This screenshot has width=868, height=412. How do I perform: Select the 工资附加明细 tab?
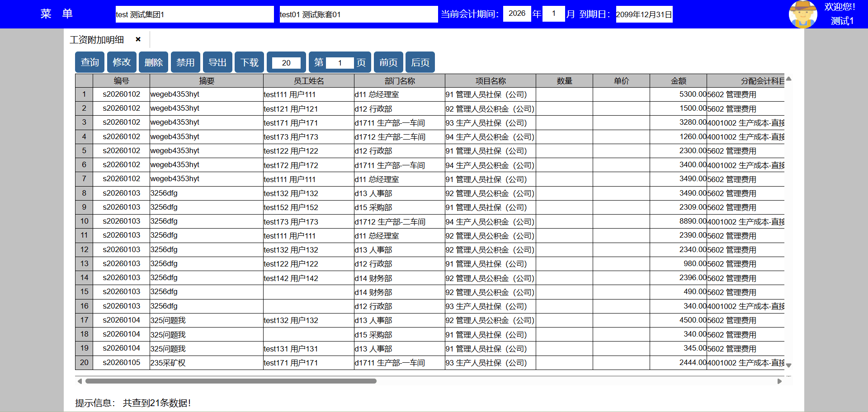(x=97, y=40)
